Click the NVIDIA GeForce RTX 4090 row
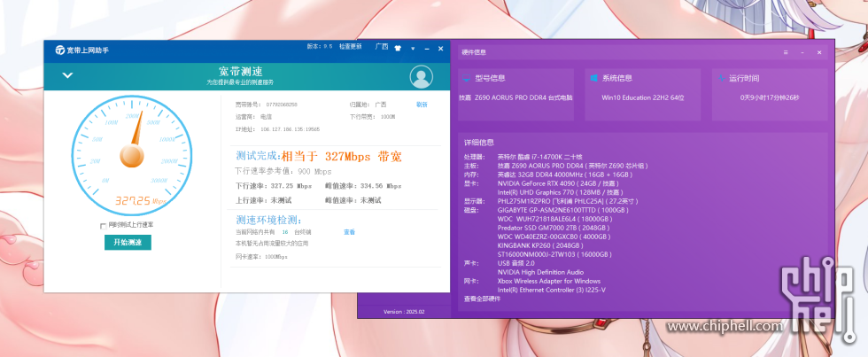868x357 pixels. tap(558, 183)
